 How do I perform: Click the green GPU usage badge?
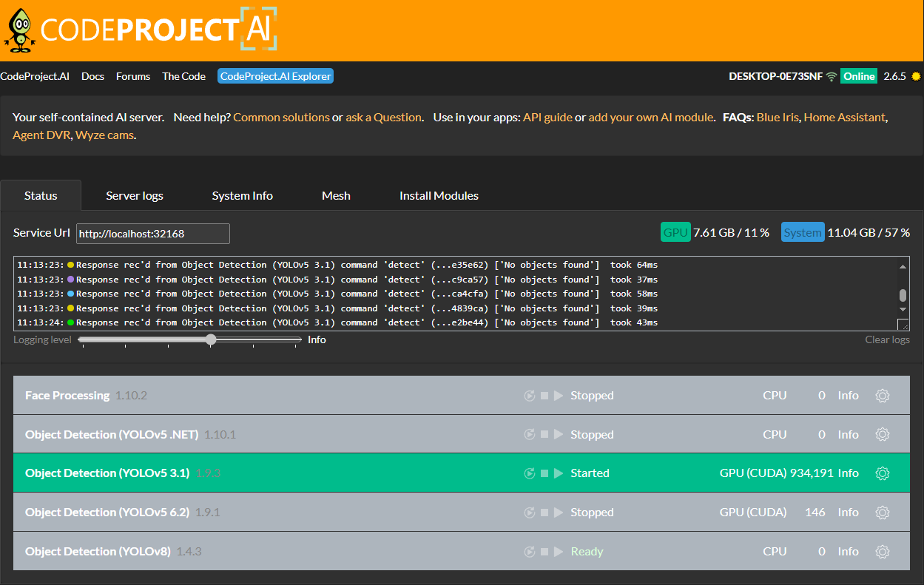tap(675, 232)
